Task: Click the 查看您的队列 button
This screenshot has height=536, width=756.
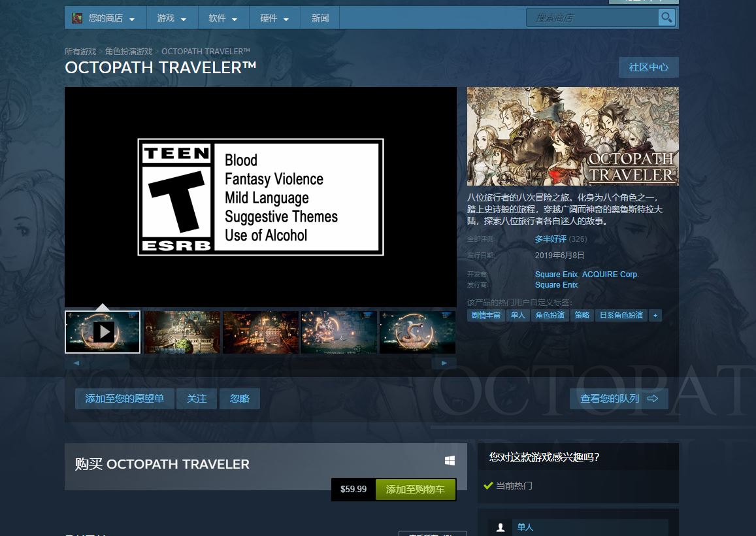Action: click(619, 399)
